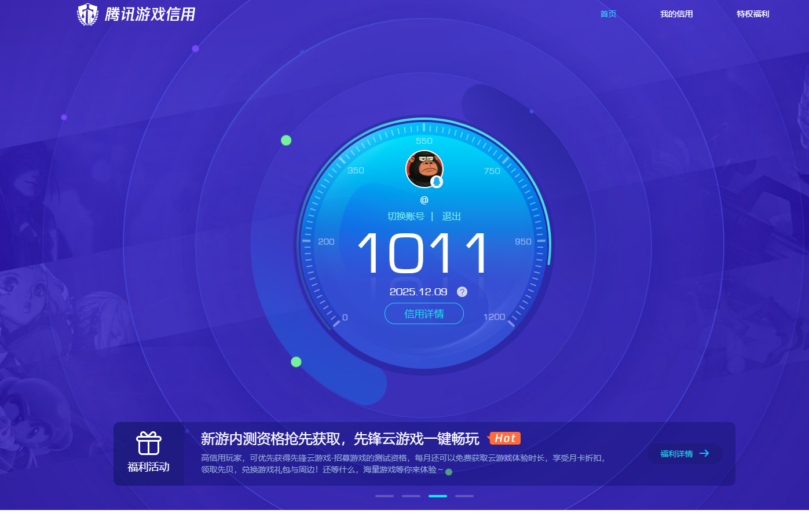Click the question mark help icon beside the date
Viewport: 809px width, 532px height.
[x=462, y=292]
